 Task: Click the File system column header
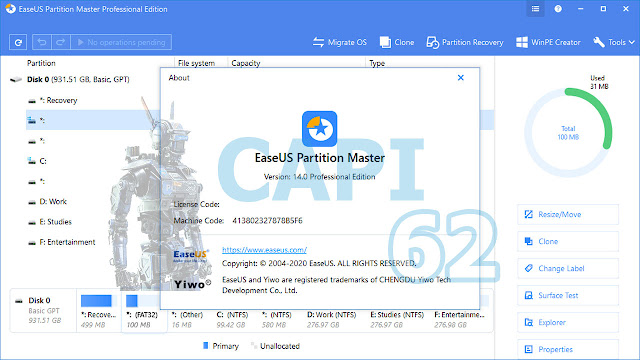point(196,63)
